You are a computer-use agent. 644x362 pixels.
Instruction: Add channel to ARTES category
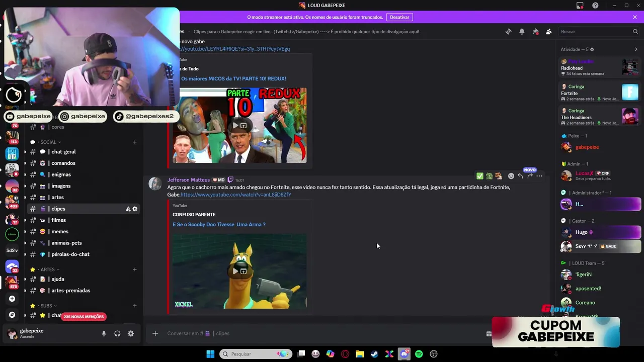[x=135, y=269]
